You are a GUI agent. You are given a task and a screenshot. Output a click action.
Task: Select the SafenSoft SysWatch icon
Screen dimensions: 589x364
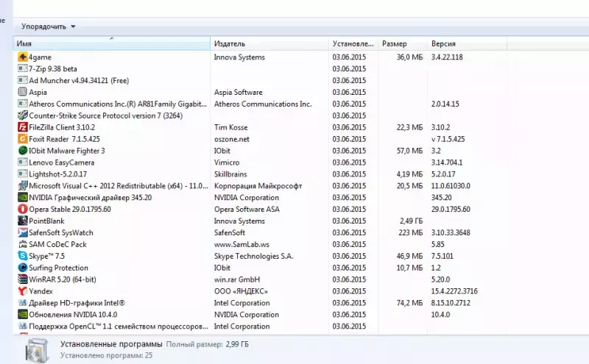[x=23, y=232]
